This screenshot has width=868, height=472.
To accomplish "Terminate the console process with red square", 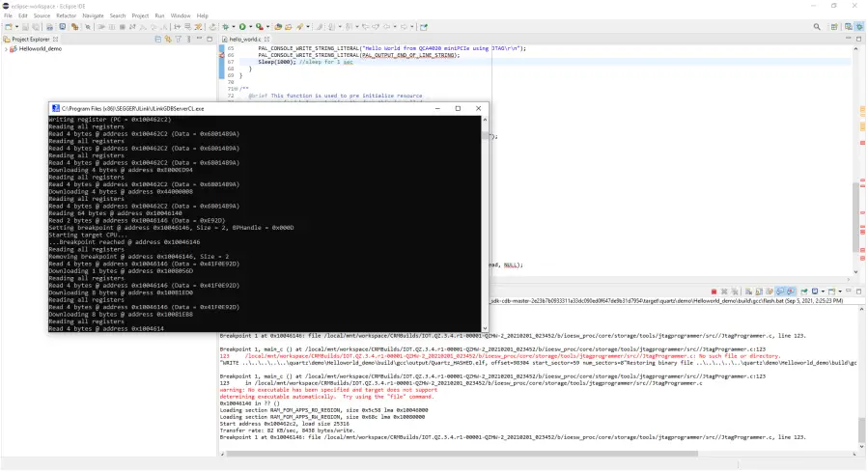I will 714,292.
